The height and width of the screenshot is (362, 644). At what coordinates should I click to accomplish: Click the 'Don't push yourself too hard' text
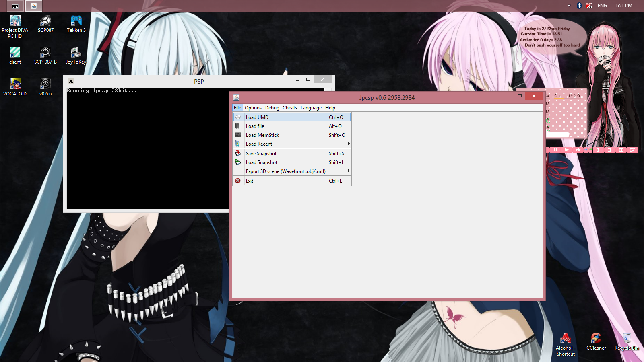pos(552,45)
